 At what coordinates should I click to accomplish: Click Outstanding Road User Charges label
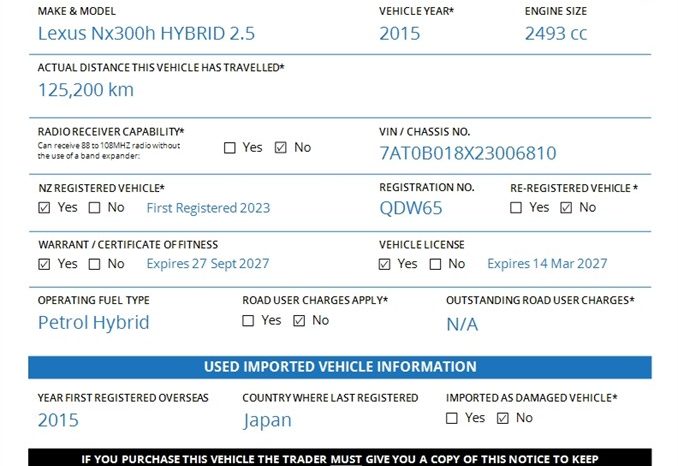click(x=540, y=300)
